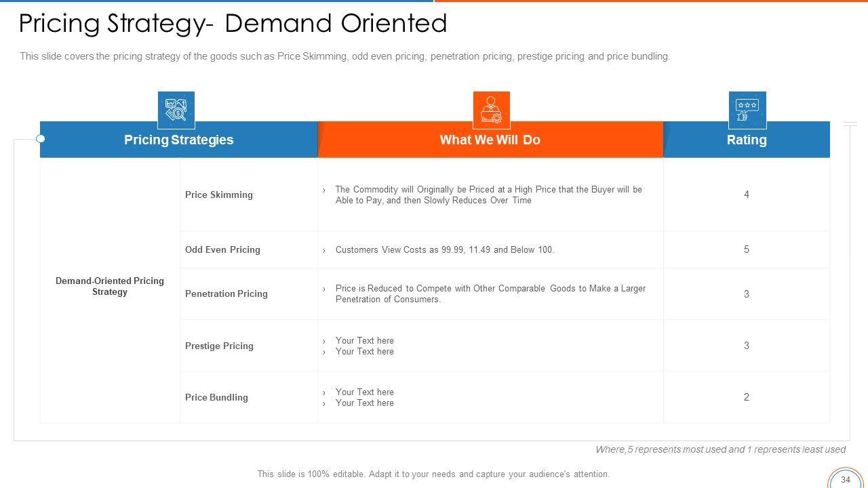This screenshot has width=868, height=488.
Task: Click first Your Text here in Price Bundling row
Action: (364, 392)
